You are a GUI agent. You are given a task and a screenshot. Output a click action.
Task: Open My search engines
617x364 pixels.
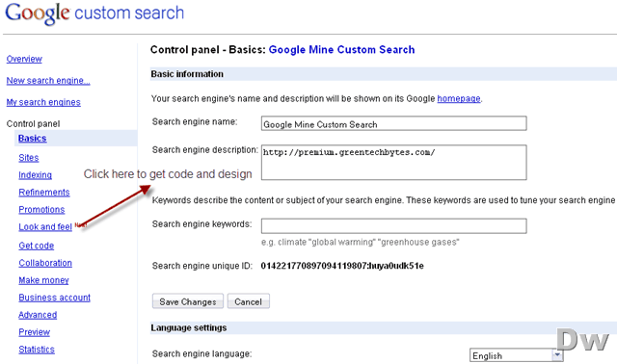click(x=43, y=102)
